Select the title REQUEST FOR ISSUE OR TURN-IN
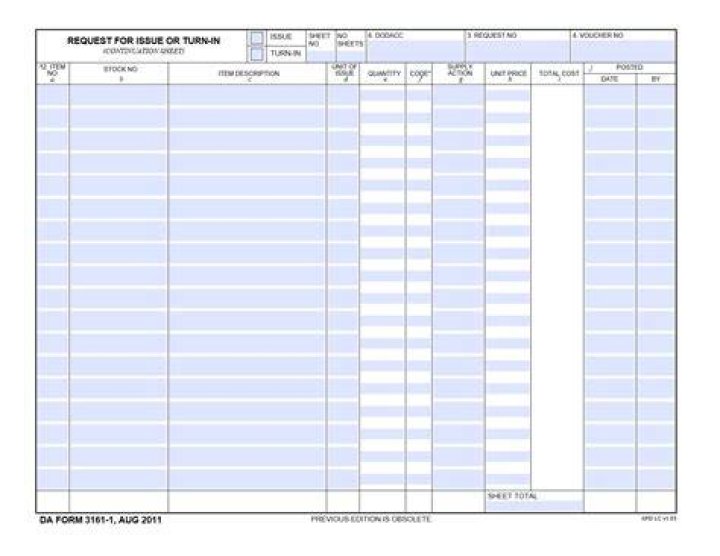This screenshot has width=720, height=556. click(x=144, y=41)
